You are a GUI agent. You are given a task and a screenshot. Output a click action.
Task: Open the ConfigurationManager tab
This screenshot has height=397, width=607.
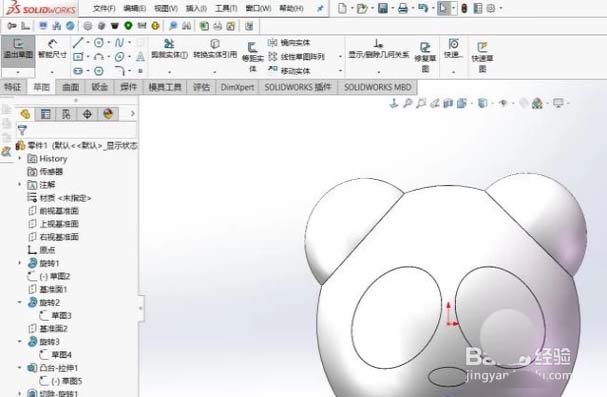(x=66, y=114)
